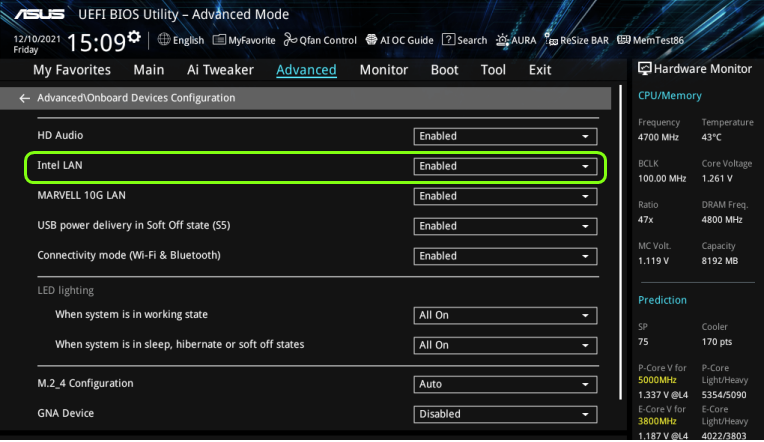Open the Monitor tab
Viewport: 764px width, 442px height.
pos(383,70)
